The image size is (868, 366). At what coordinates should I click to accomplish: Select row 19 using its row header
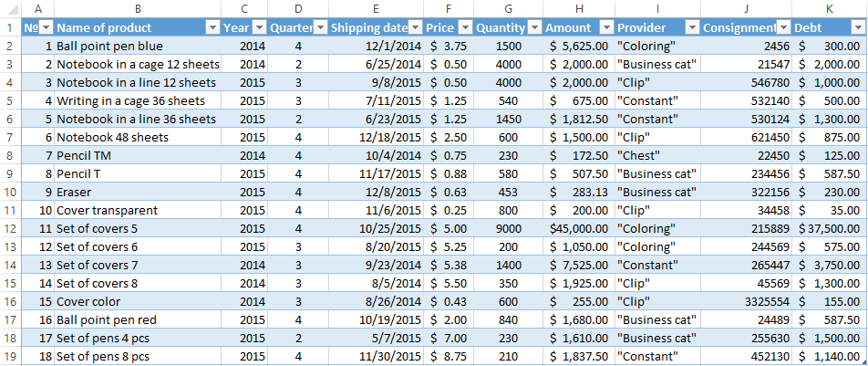coord(10,356)
